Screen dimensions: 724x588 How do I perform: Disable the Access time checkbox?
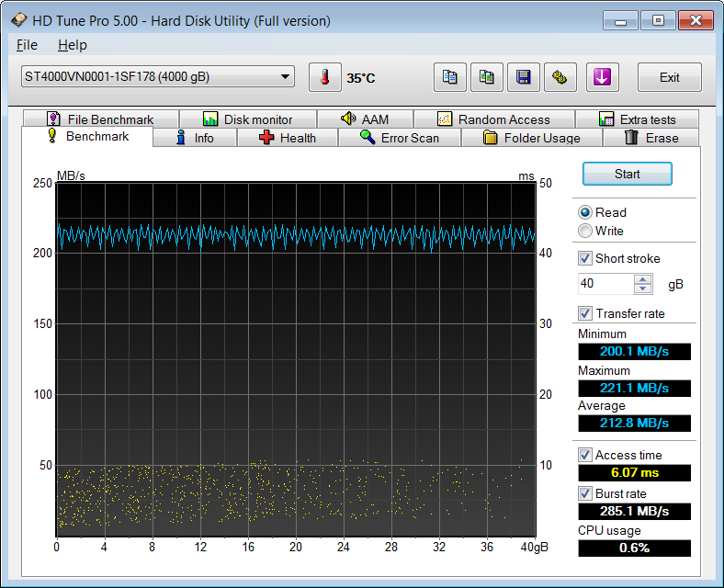point(585,455)
